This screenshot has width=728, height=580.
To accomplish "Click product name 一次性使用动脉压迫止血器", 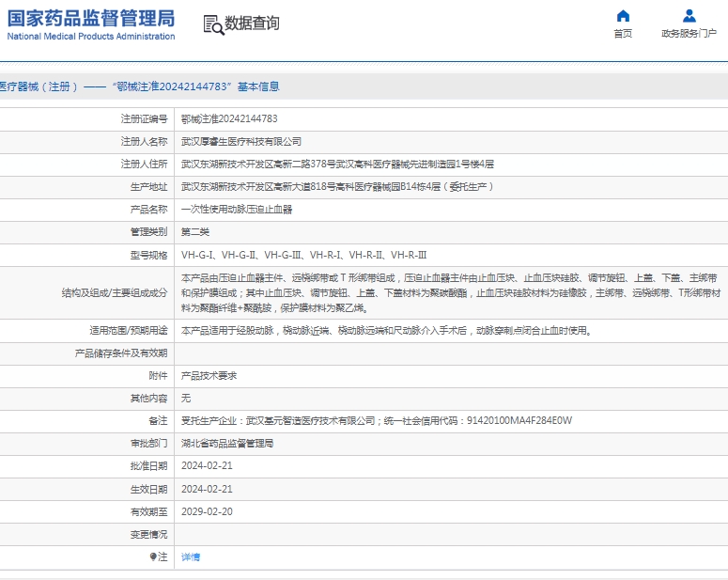I will 236,210.
